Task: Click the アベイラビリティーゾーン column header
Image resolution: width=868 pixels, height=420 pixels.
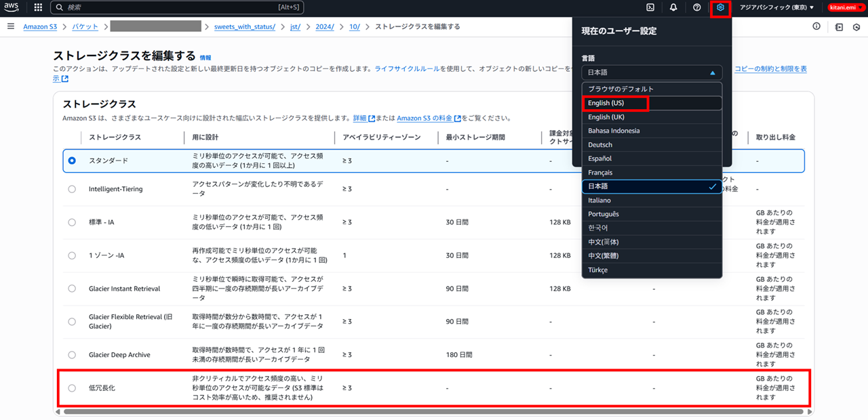Action: 382,138
